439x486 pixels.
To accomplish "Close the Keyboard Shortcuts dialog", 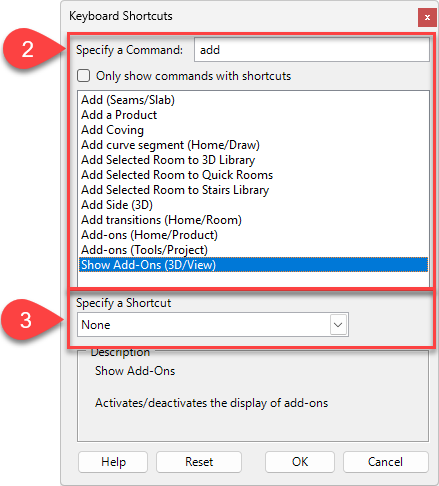I will 427,17.
